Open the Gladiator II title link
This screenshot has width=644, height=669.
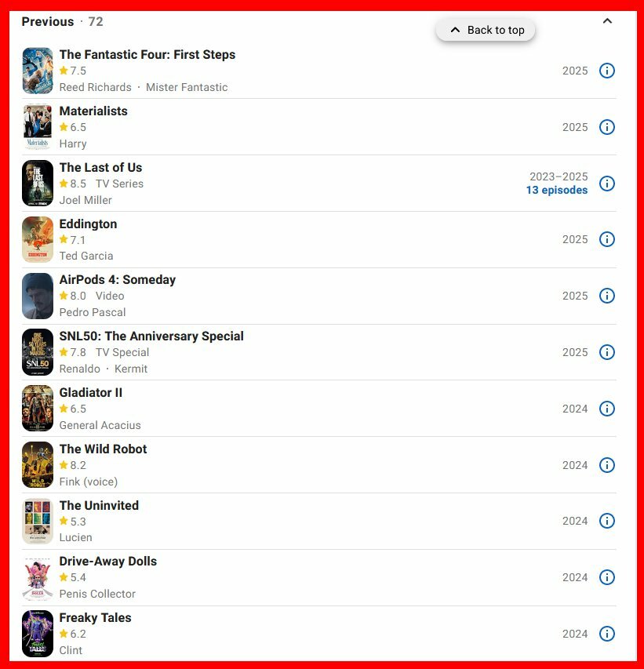[90, 392]
